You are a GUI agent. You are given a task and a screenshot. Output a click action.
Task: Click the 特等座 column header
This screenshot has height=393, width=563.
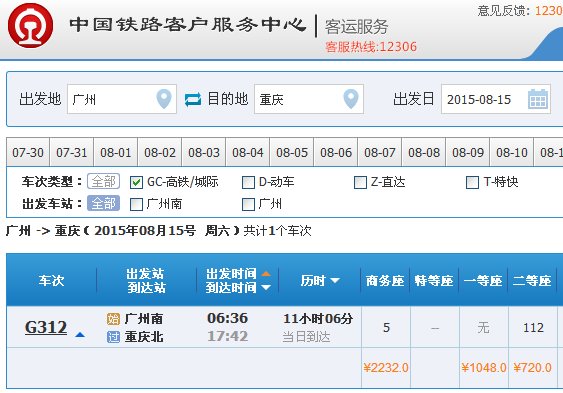pyautogui.click(x=434, y=280)
